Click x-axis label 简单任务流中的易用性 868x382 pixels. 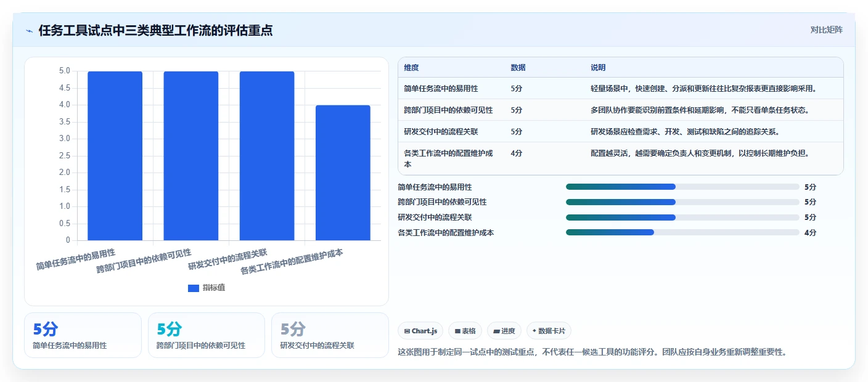[x=75, y=259]
